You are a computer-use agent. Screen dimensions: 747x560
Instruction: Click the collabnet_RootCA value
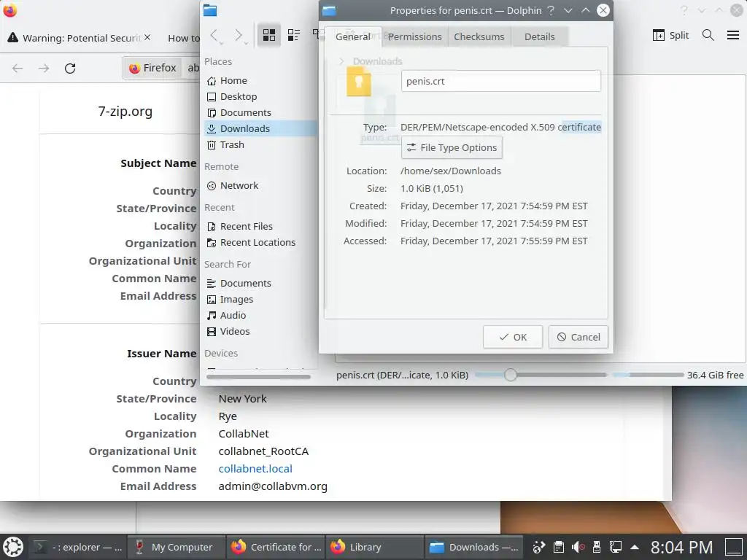click(x=263, y=451)
